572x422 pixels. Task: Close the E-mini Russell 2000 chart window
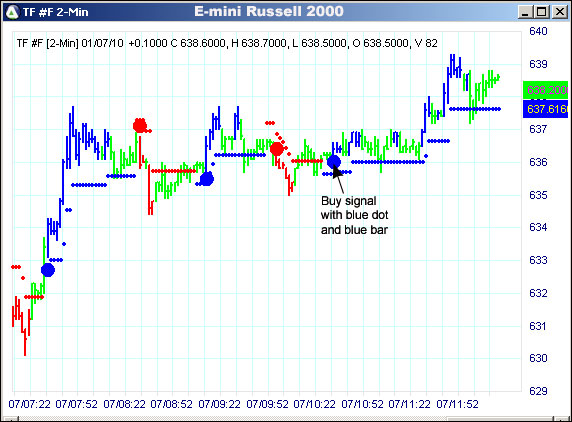[560, 12]
